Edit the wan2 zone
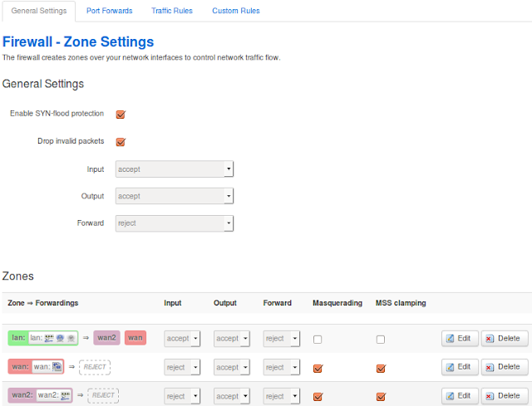 (x=460, y=396)
